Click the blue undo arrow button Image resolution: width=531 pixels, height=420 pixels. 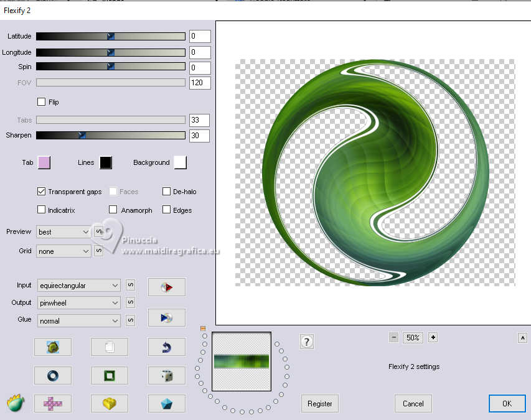pyautogui.click(x=167, y=347)
